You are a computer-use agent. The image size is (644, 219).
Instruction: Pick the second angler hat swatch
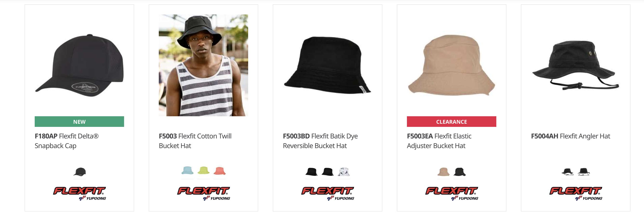click(x=584, y=172)
